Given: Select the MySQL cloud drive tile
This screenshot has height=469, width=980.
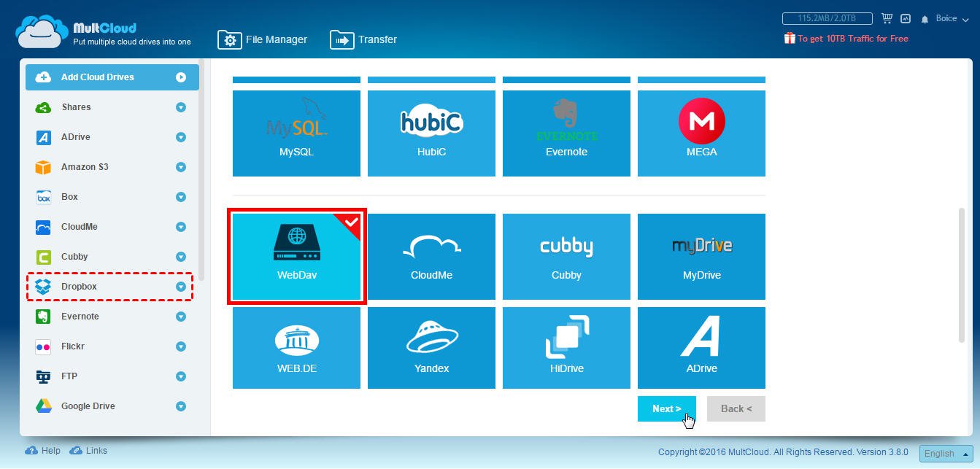Looking at the screenshot, I should [296, 133].
